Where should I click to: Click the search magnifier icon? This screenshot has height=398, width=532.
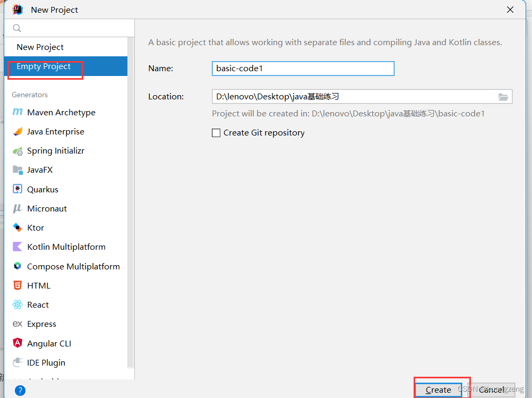16,28
